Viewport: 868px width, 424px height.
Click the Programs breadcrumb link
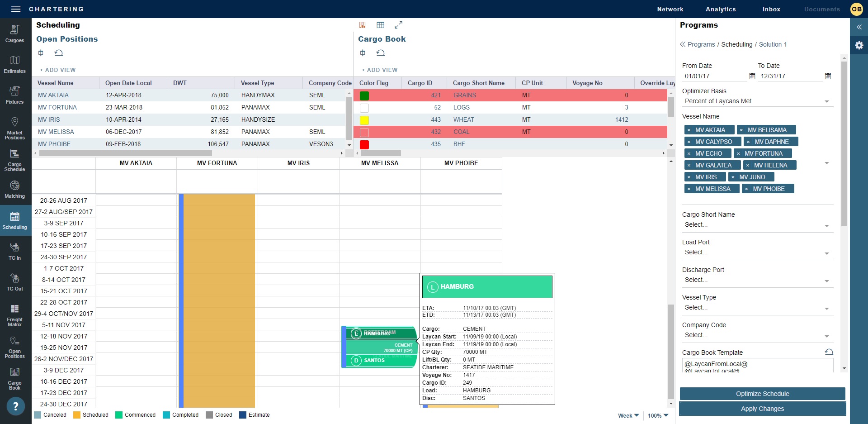pyautogui.click(x=702, y=44)
